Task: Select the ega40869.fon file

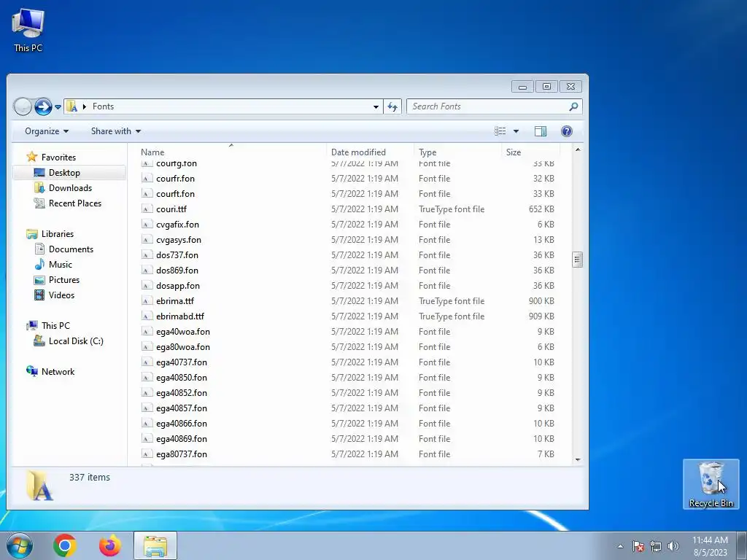Action: click(x=182, y=438)
